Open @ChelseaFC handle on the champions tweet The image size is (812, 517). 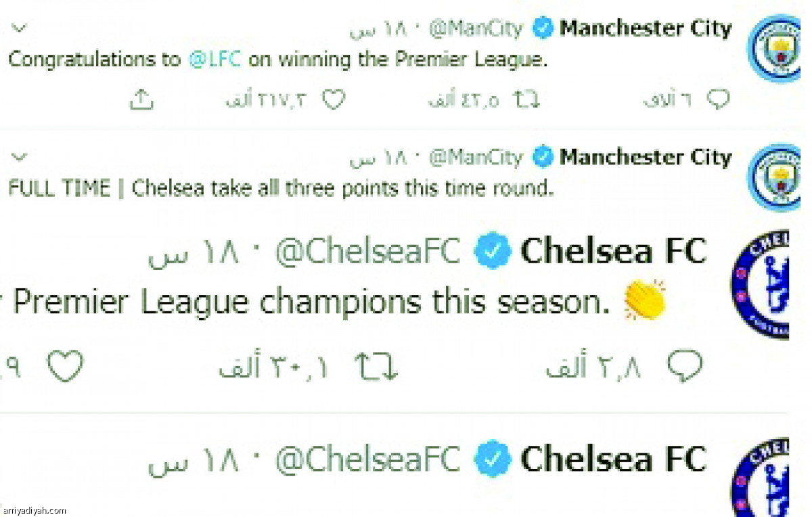click(x=367, y=252)
